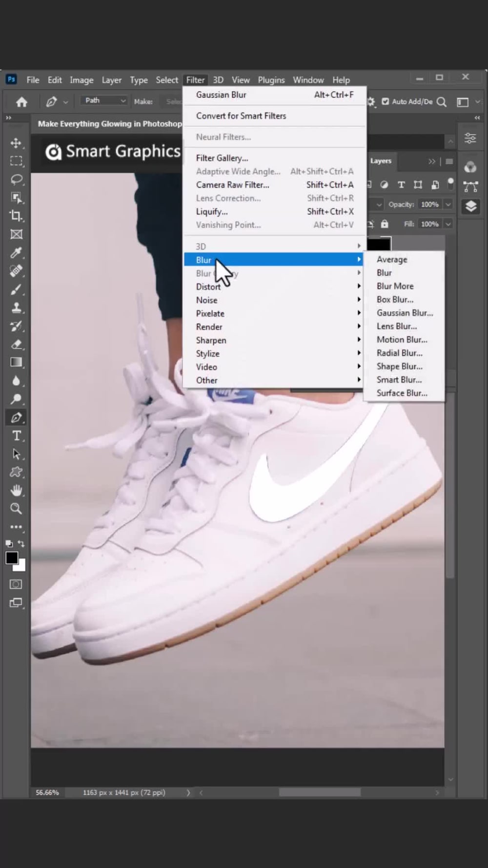
Task: Select the Spot Healing Brush tool
Action: click(16, 271)
